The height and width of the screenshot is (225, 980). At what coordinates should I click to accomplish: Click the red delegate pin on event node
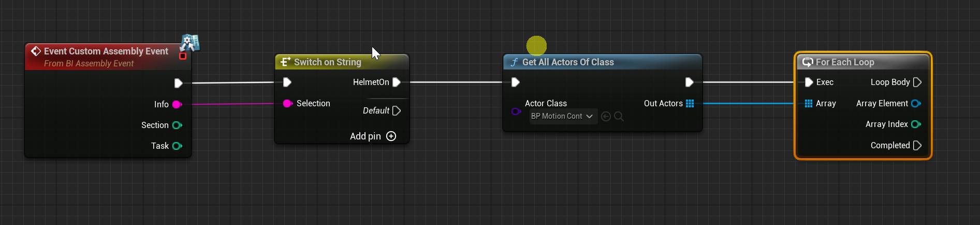182,56
